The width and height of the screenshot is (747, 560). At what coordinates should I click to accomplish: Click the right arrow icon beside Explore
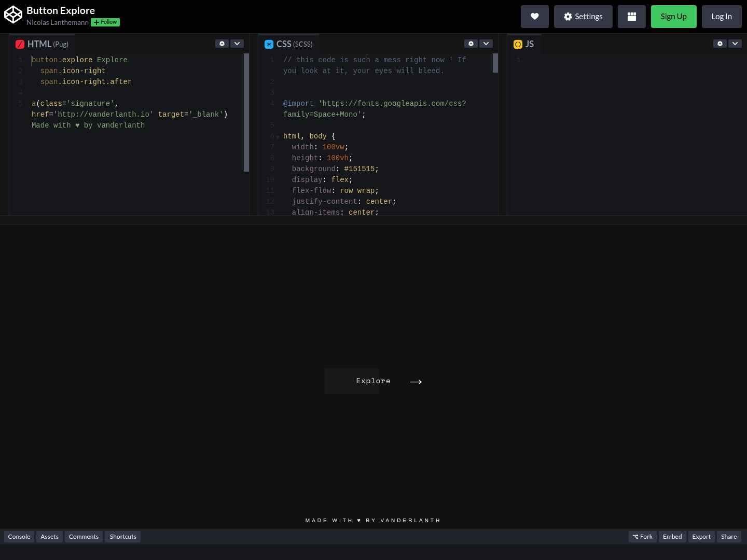click(x=416, y=382)
